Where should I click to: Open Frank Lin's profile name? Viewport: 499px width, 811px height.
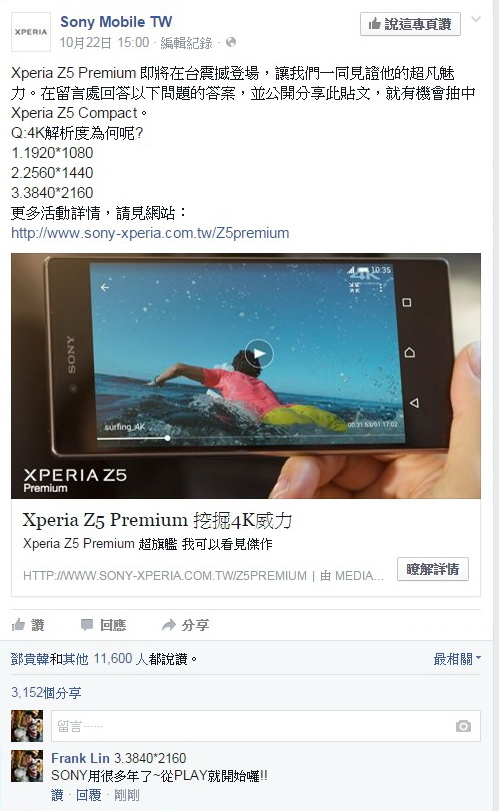80,758
